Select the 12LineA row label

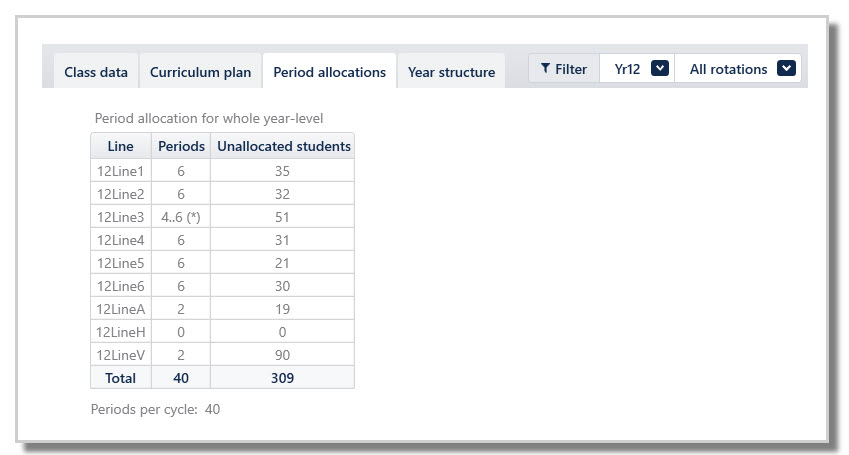[120, 309]
